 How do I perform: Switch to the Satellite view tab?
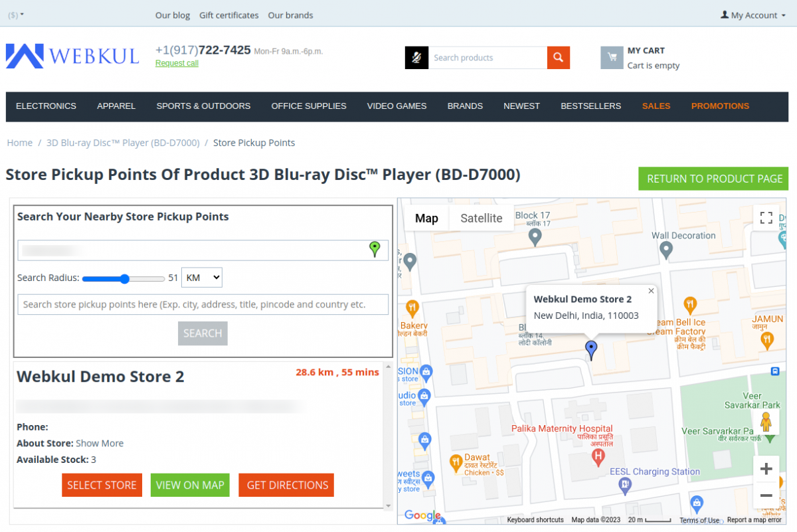tap(481, 218)
